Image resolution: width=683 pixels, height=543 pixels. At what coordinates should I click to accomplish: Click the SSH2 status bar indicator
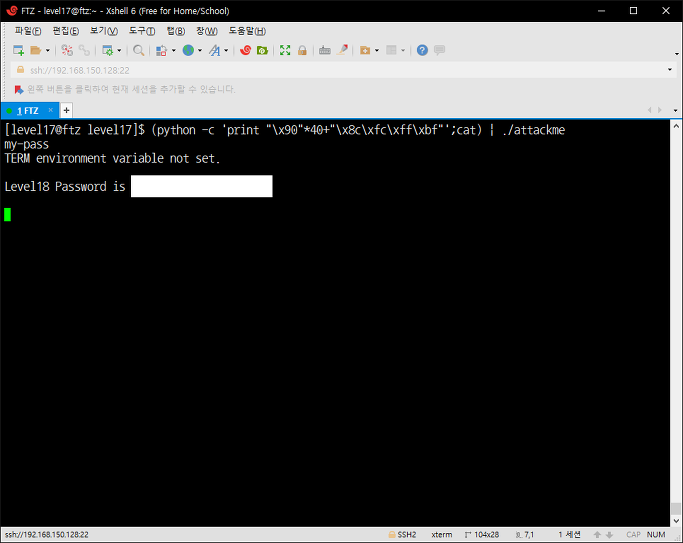[402, 535]
